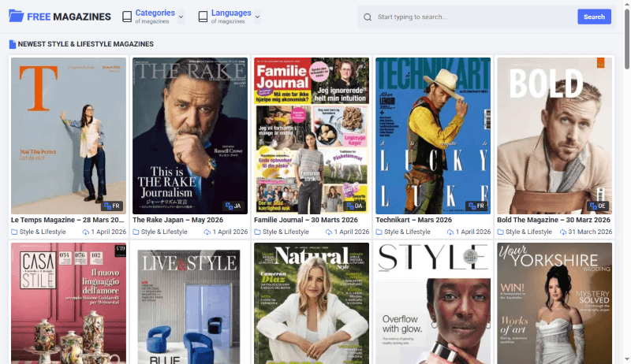The image size is (631, 364).
Task: Click download cloud icon under The Rake Japan
Action: [x=207, y=232]
